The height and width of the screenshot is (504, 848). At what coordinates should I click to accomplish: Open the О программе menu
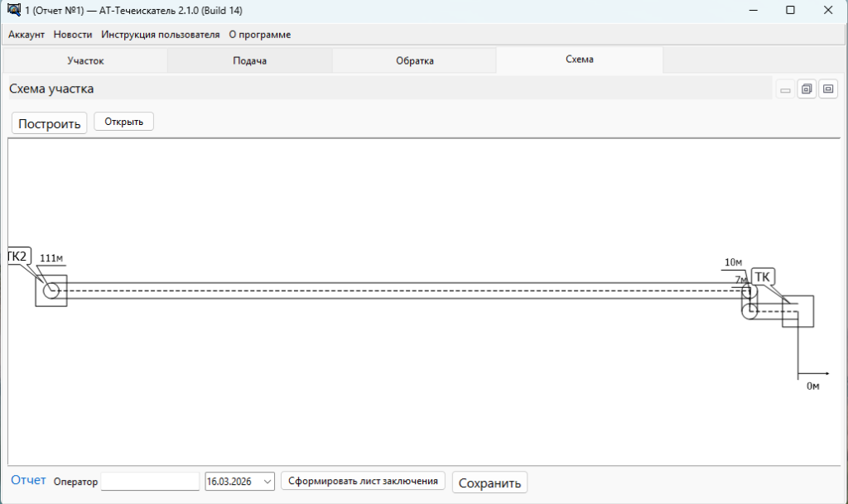(259, 35)
